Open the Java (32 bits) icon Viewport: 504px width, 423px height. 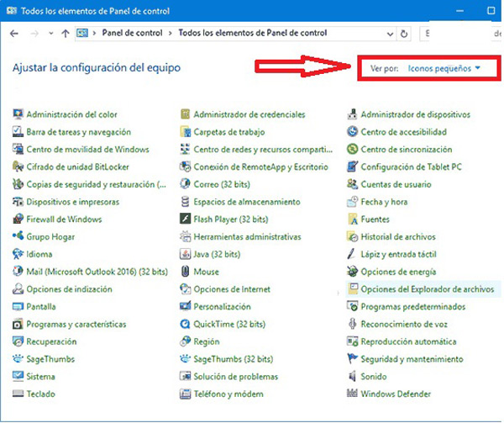[185, 254]
